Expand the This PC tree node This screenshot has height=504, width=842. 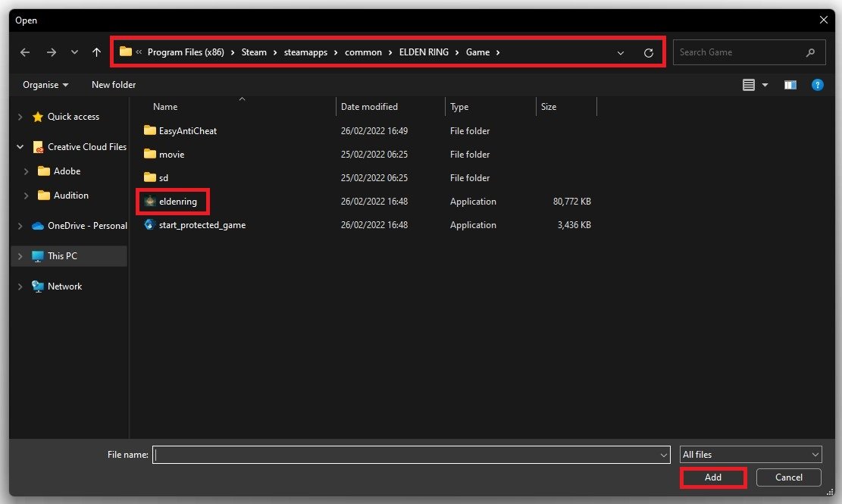click(20, 256)
